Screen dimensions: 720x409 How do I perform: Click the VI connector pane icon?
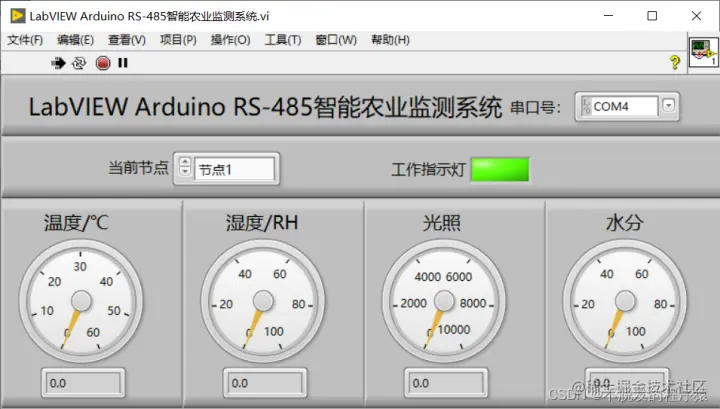pyautogui.click(x=704, y=52)
